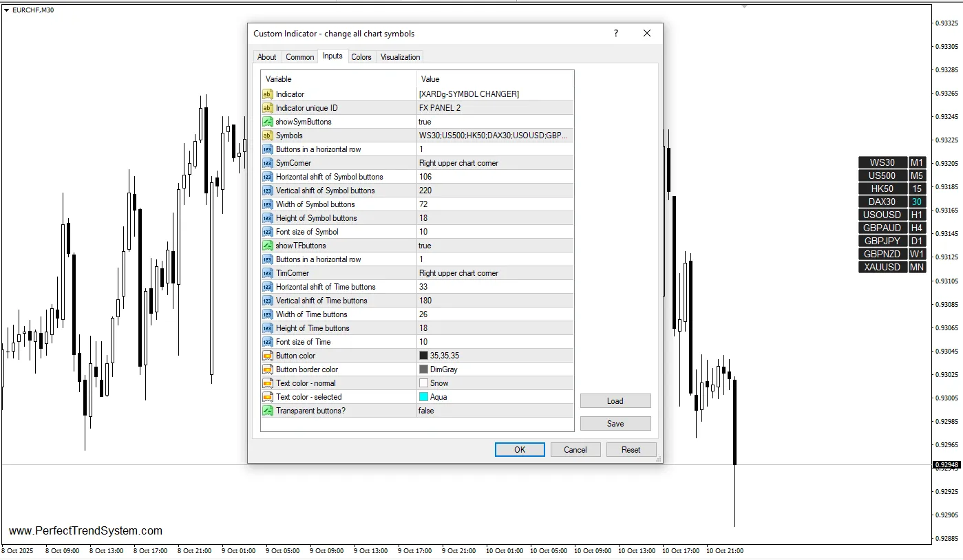This screenshot has width=963, height=560.
Task: Click the palette icon beside Button border color
Action: tap(267, 369)
